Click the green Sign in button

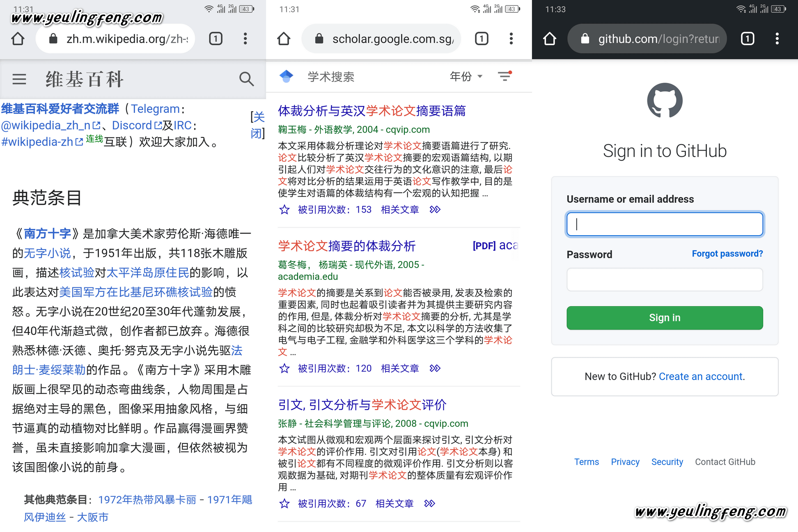(665, 318)
